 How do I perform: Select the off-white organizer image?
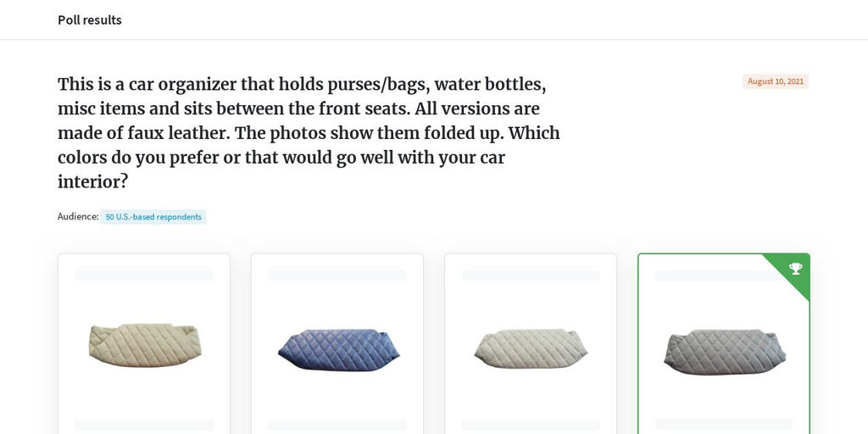click(x=531, y=348)
